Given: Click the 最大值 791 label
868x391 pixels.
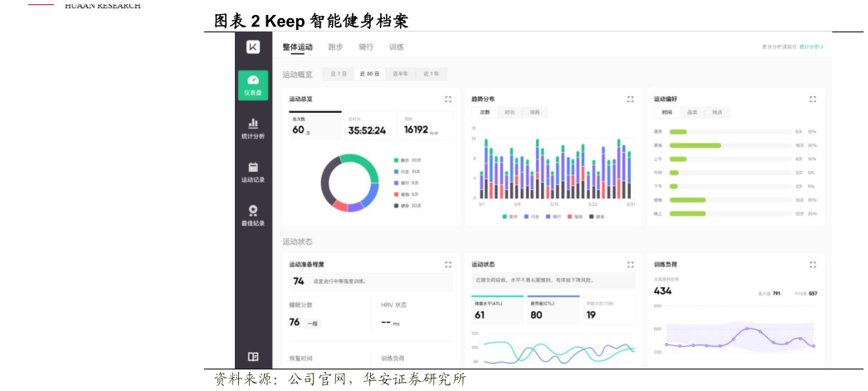Looking at the screenshot, I should (x=769, y=294).
